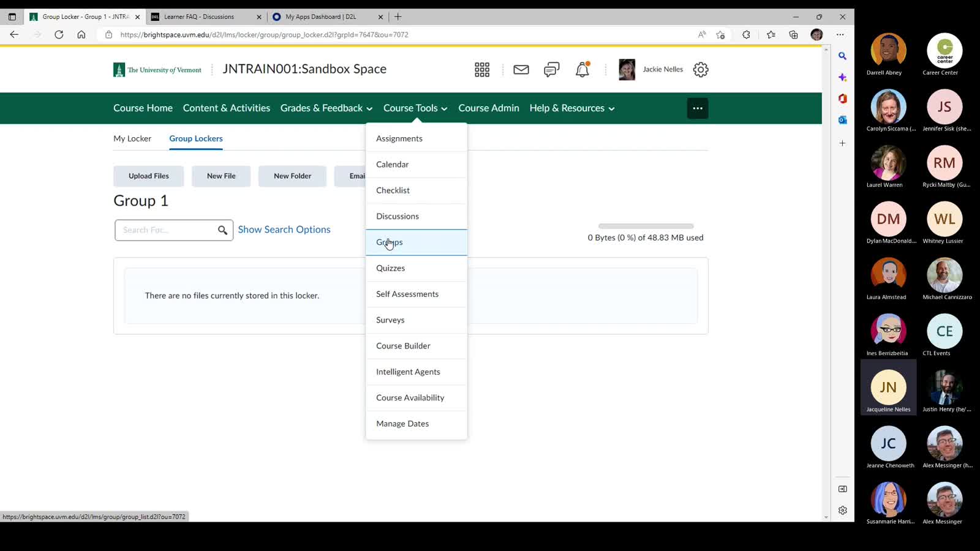Open the course selector waffle icon
The image size is (980, 551).
(482, 70)
